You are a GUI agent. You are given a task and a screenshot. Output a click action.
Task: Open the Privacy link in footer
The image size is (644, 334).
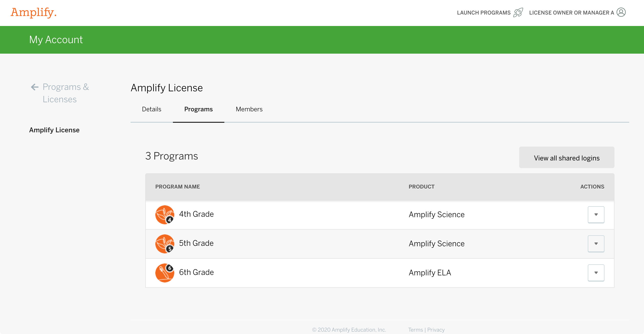click(x=436, y=329)
